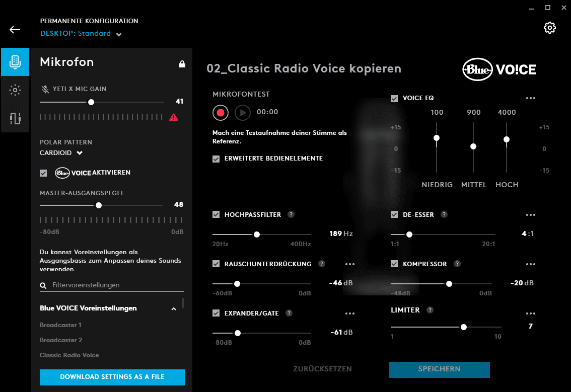This screenshot has width=571, height=392.
Task: Select Broadcaster 1 preset
Action: pyautogui.click(x=60, y=325)
